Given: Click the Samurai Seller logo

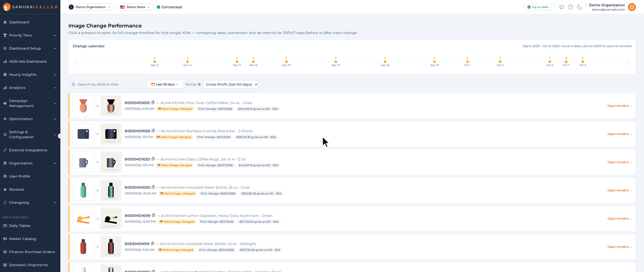Looking at the screenshot, I should click(31, 7).
